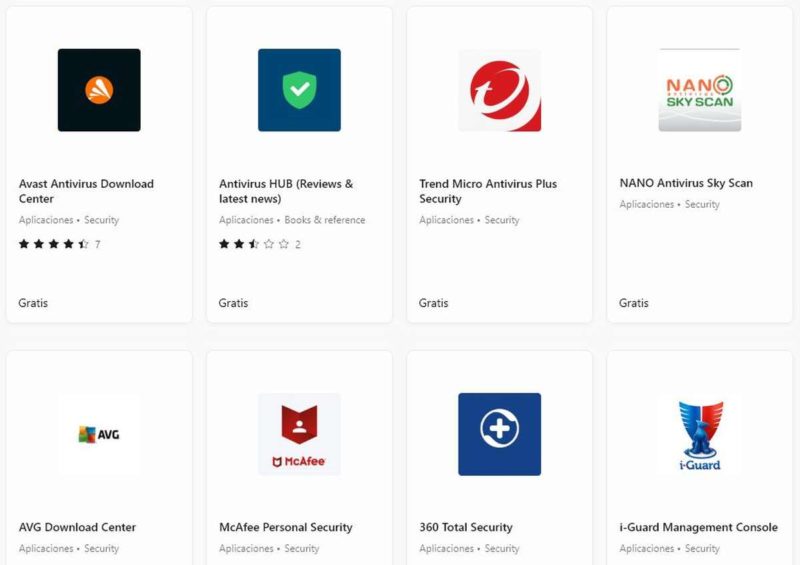Click Aplicaciones • Security under Trend Micro title

click(x=469, y=220)
